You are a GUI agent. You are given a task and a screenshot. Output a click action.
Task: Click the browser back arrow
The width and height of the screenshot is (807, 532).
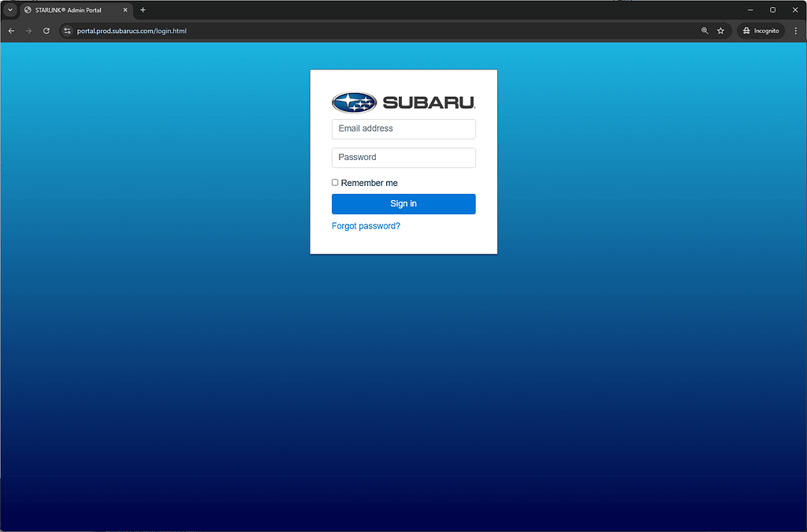click(x=11, y=31)
